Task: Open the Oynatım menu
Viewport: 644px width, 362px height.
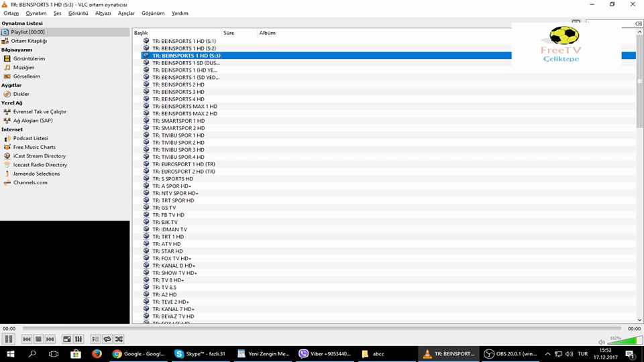Action: pos(36,13)
